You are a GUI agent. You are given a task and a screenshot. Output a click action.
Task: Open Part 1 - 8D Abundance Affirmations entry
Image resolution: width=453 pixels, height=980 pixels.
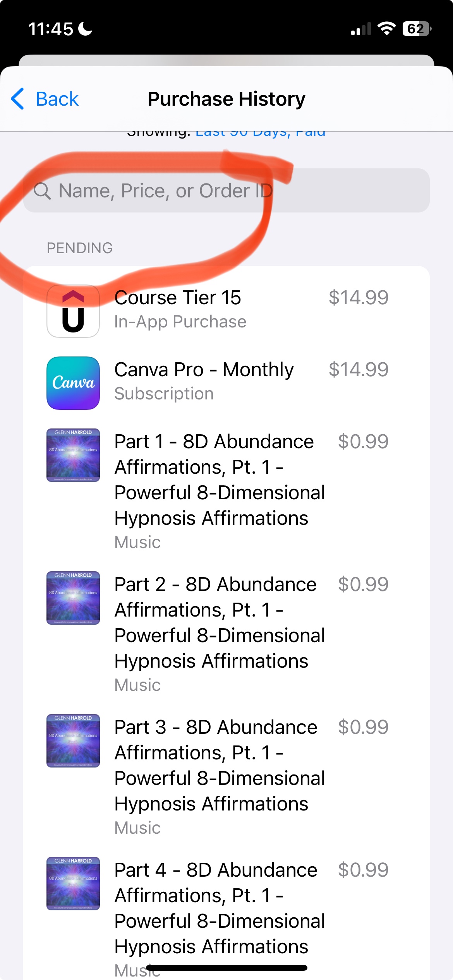[x=226, y=490]
